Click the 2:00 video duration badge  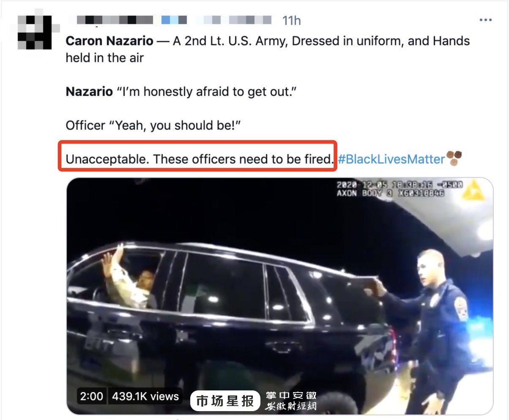[91, 396]
